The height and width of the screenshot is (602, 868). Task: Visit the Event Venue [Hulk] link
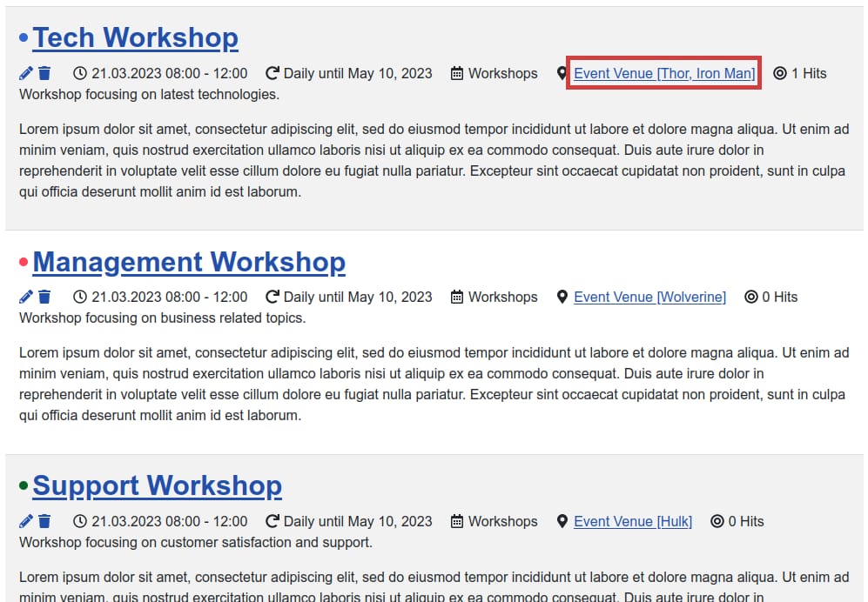pos(633,522)
